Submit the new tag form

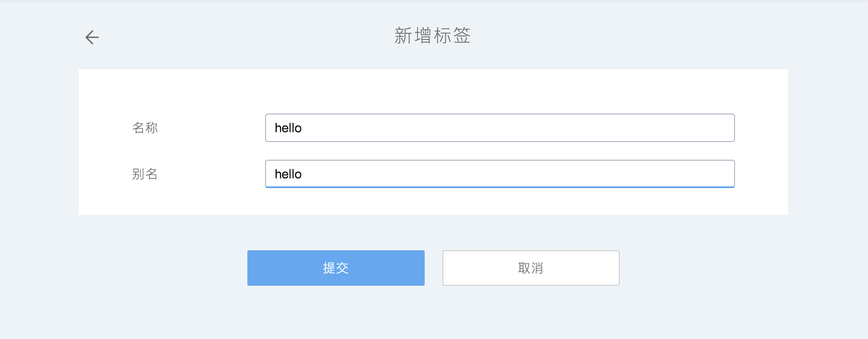click(336, 268)
